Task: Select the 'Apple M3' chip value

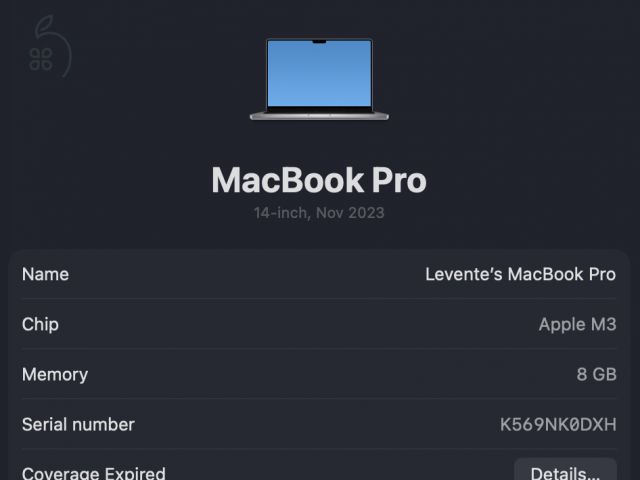Action: point(578,324)
